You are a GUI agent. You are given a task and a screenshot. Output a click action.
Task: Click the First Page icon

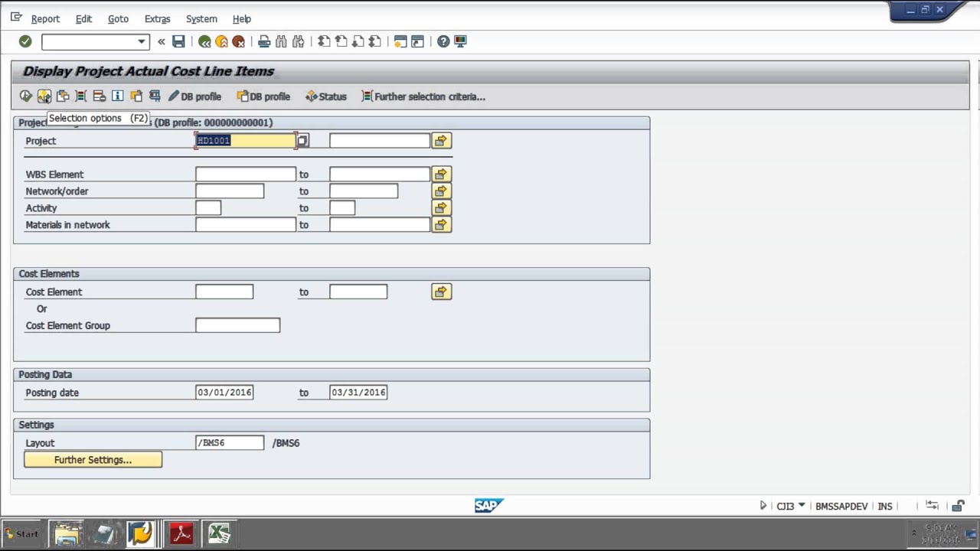coord(324,41)
